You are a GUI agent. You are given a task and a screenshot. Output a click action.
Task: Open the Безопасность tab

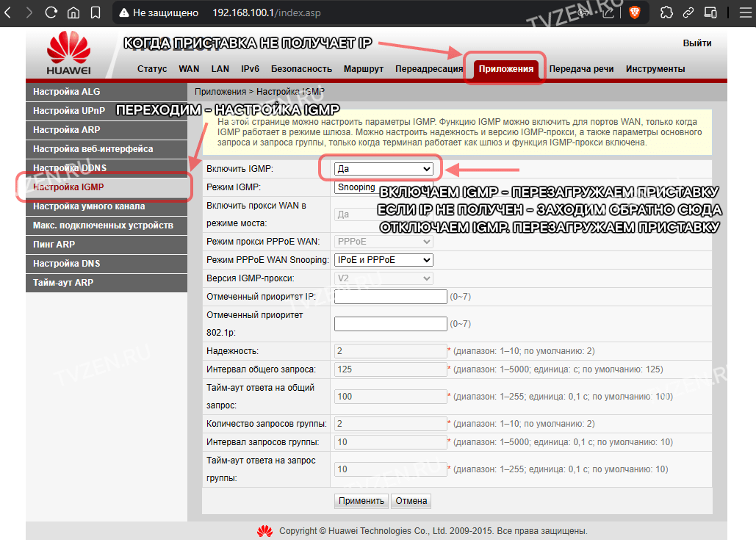[x=301, y=69]
